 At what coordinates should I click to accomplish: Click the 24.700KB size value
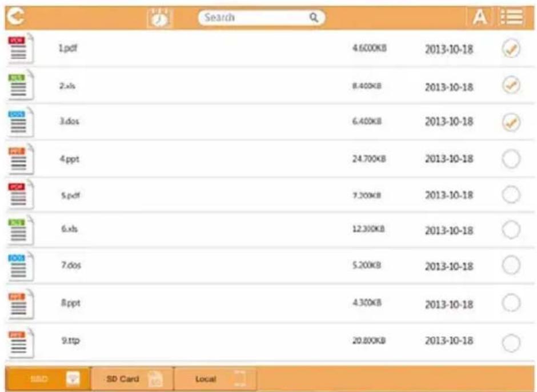click(x=369, y=159)
